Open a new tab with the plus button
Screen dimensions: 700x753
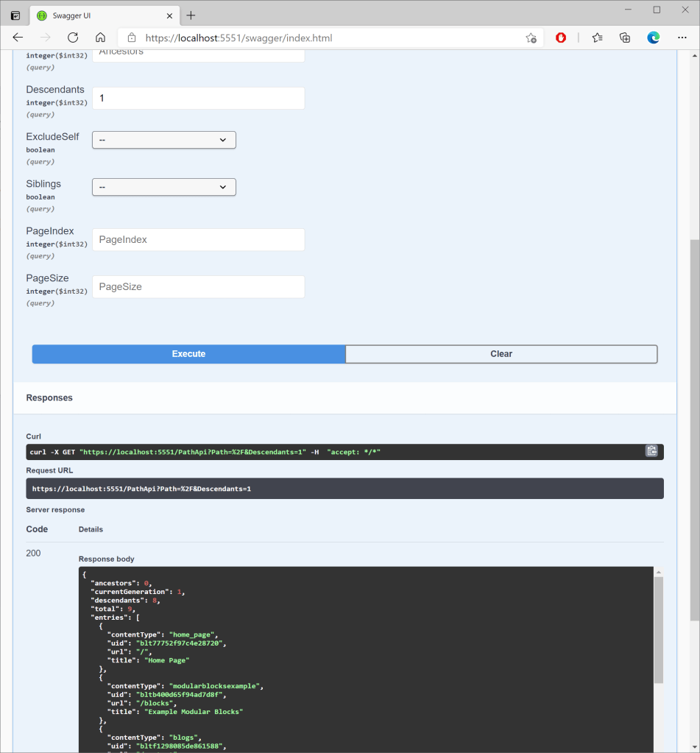(x=191, y=15)
